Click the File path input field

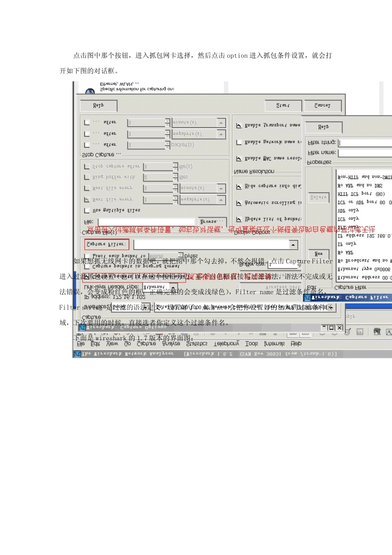tap(146, 222)
